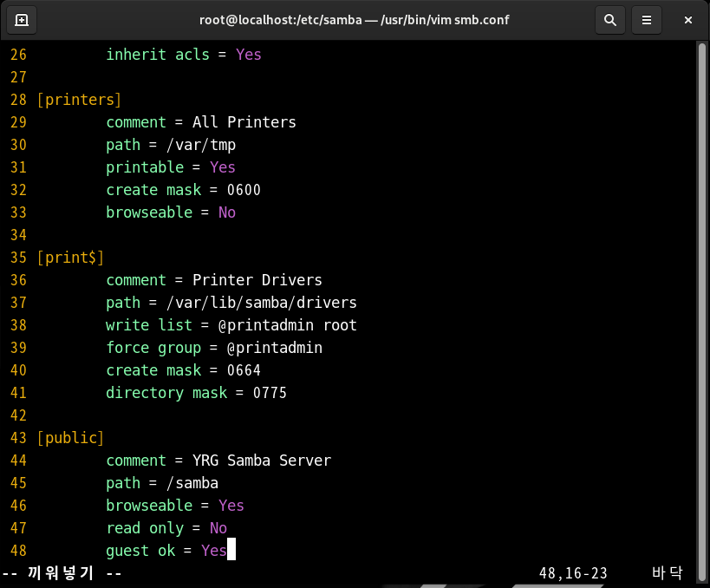Image resolution: width=710 pixels, height=588 pixels.
Task: Click 'create mask = 0600' line
Action: pyautogui.click(x=184, y=190)
